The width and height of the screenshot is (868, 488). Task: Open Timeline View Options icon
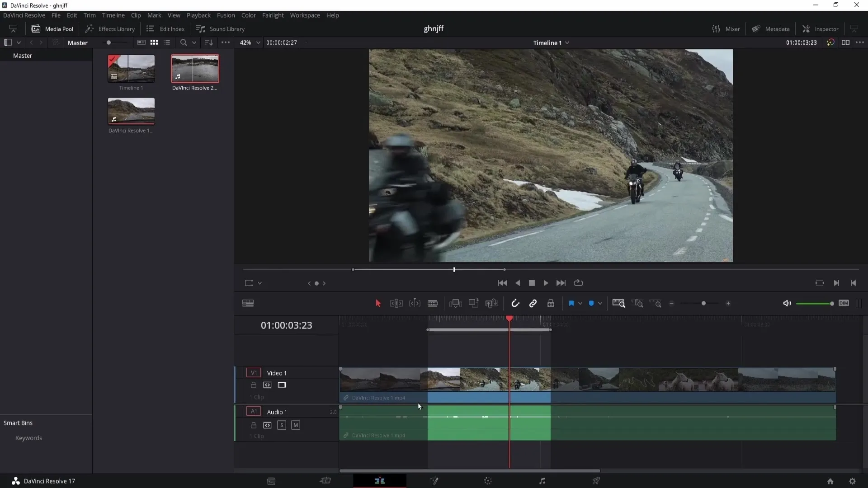(x=248, y=303)
